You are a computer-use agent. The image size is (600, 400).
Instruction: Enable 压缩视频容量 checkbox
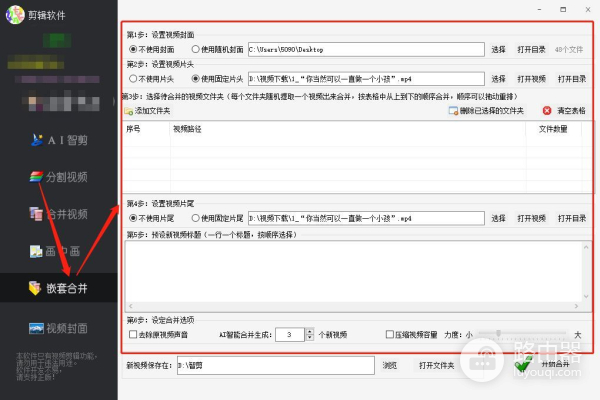click(x=390, y=335)
